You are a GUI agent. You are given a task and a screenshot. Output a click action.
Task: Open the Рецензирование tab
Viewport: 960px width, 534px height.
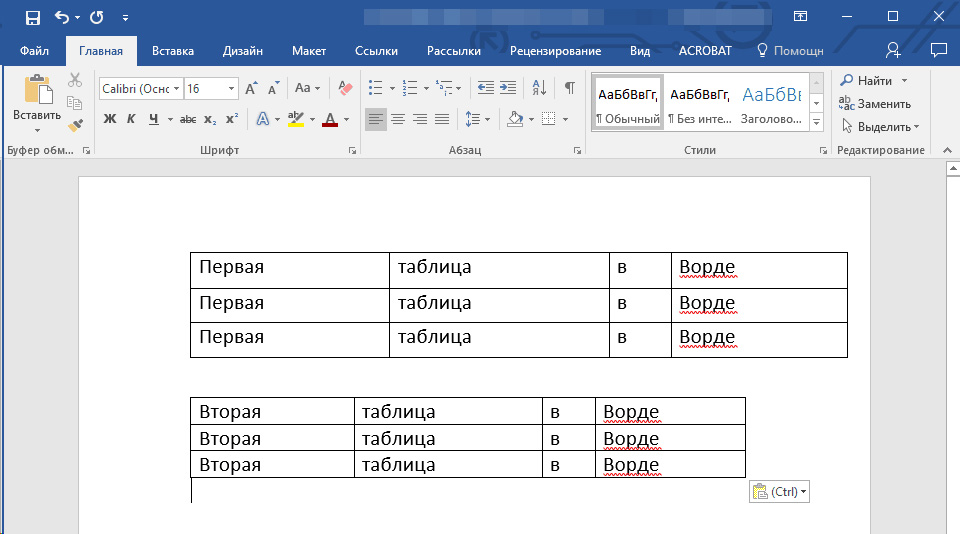pyautogui.click(x=555, y=51)
